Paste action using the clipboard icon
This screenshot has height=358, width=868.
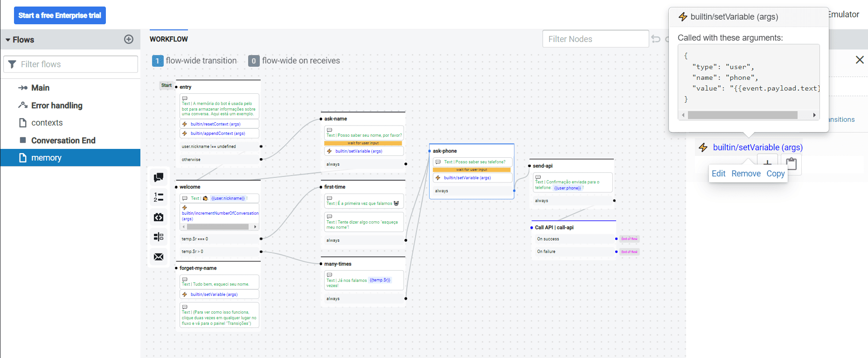point(792,164)
